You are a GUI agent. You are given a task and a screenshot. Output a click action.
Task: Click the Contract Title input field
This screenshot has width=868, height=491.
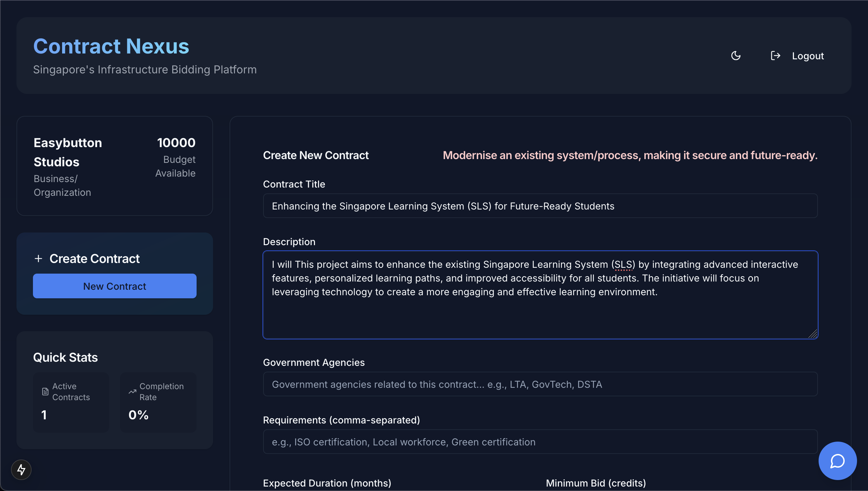(540, 206)
